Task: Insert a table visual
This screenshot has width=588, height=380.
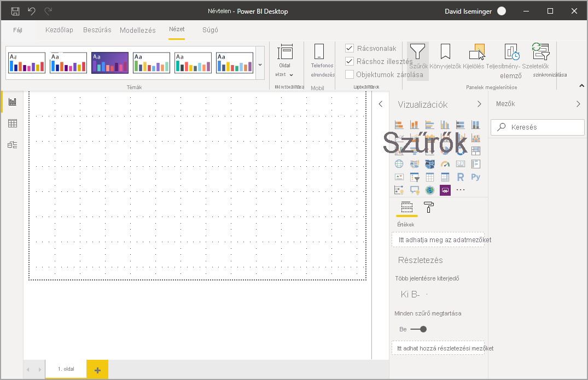Action: [430, 177]
